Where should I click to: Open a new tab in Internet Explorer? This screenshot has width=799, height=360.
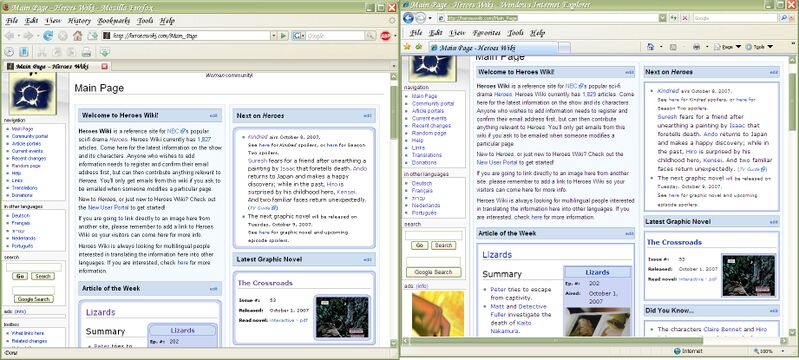point(564,48)
